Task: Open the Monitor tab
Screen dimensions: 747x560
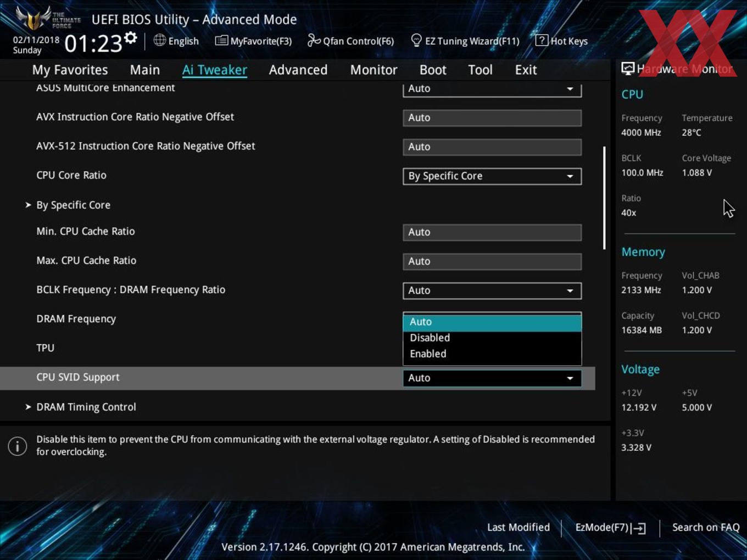Action: [x=374, y=70]
